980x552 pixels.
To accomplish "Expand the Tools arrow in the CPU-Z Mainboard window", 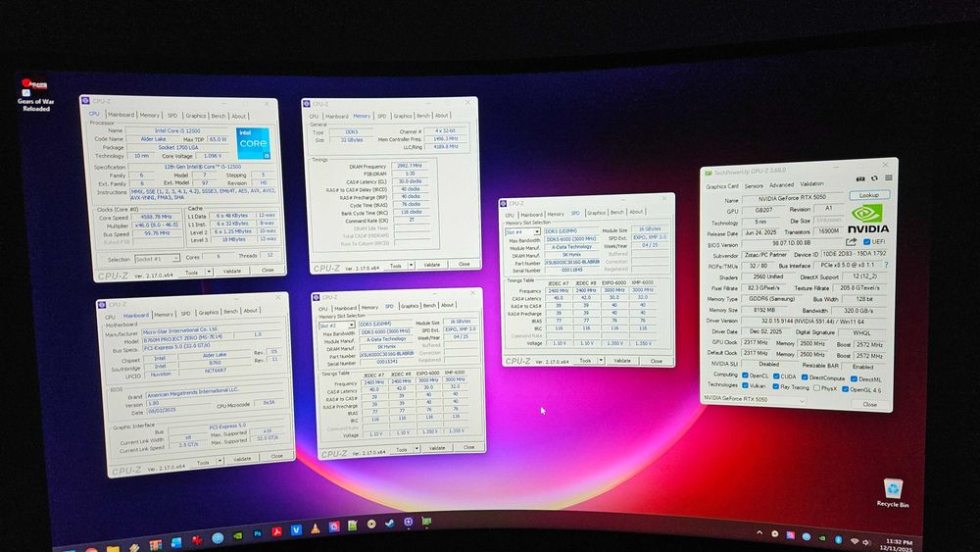I will pyautogui.click(x=220, y=462).
